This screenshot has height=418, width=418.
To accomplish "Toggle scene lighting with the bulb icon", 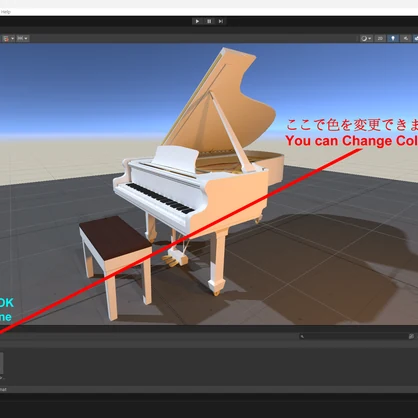I will click(393, 38).
